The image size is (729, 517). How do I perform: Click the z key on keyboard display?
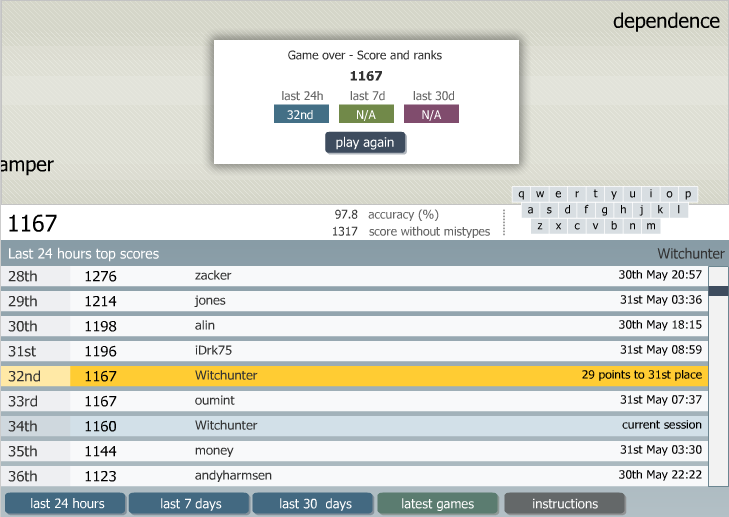pos(540,226)
